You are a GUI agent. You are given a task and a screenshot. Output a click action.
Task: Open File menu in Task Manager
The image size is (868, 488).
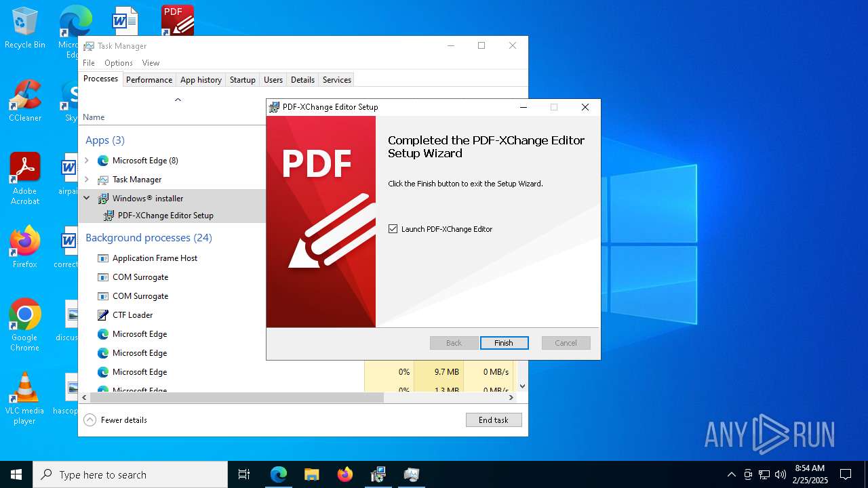(89, 63)
